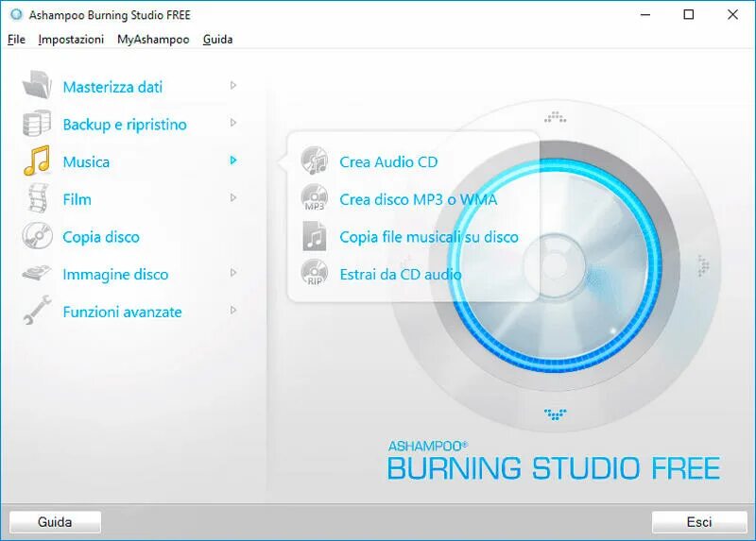Choose Estrai da CD audio

click(401, 275)
